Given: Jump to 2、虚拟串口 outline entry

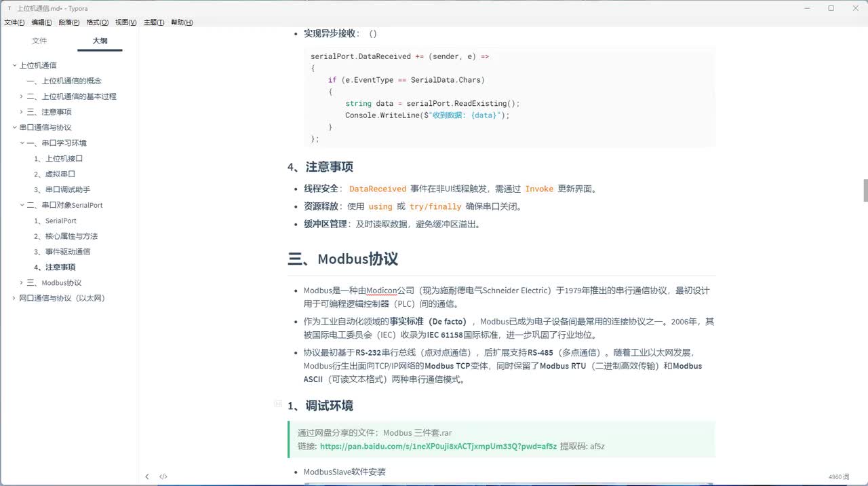Looking at the screenshot, I should pos(54,174).
